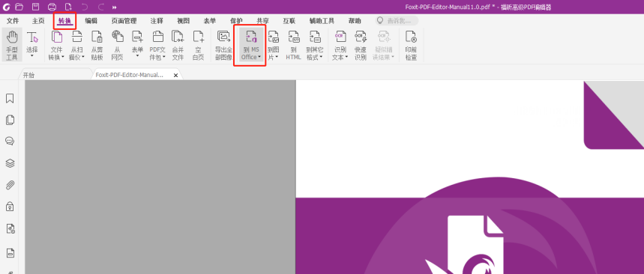Redo the last action
The width and height of the screenshot is (644, 274).
[100, 7]
